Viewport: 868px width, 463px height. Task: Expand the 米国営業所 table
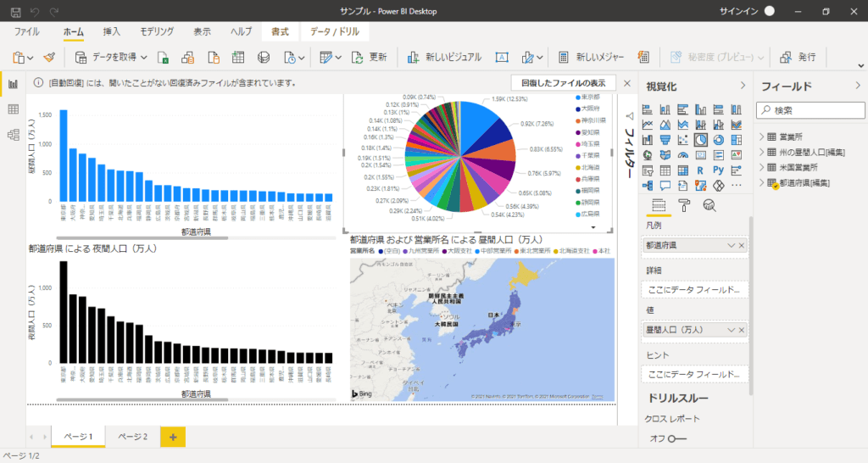[x=762, y=167]
